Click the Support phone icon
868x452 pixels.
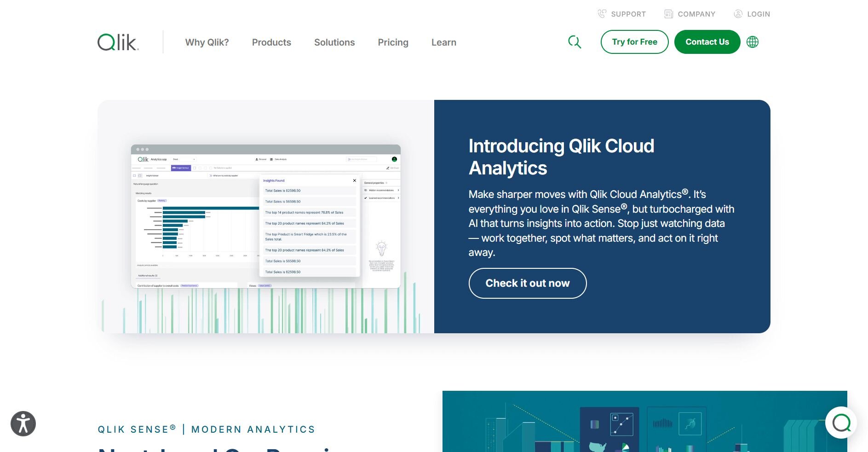coord(602,14)
